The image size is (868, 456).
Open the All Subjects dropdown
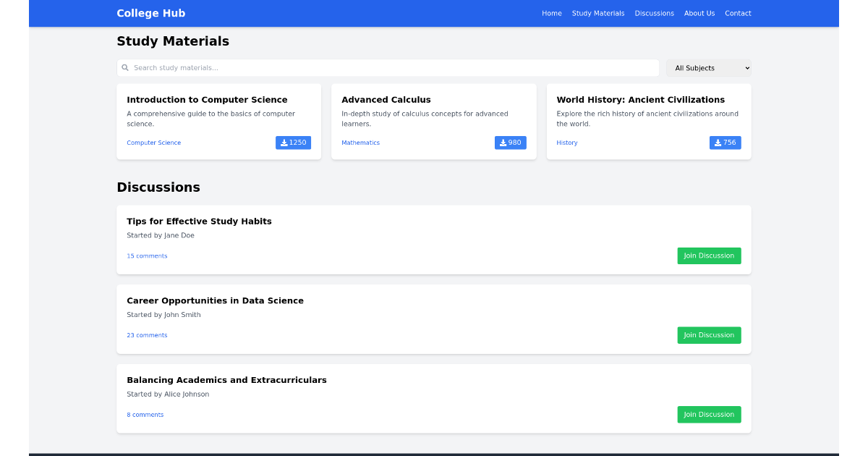point(708,67)
